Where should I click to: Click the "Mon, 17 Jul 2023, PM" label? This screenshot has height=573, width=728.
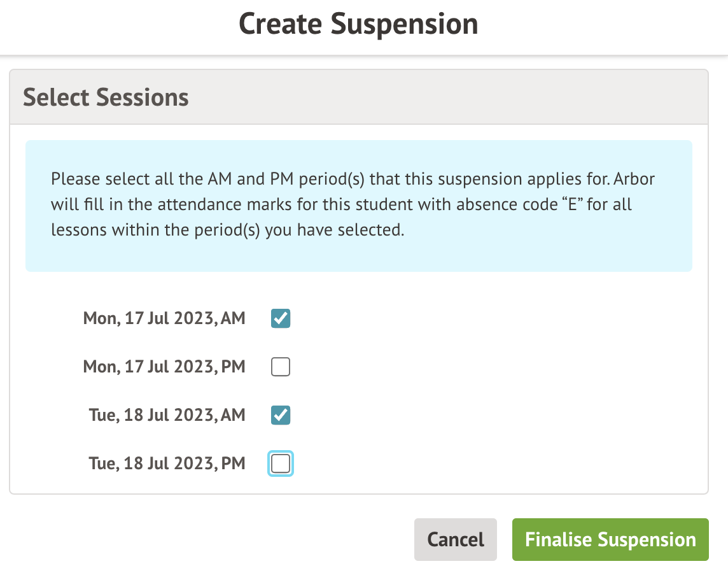(164, 367)
